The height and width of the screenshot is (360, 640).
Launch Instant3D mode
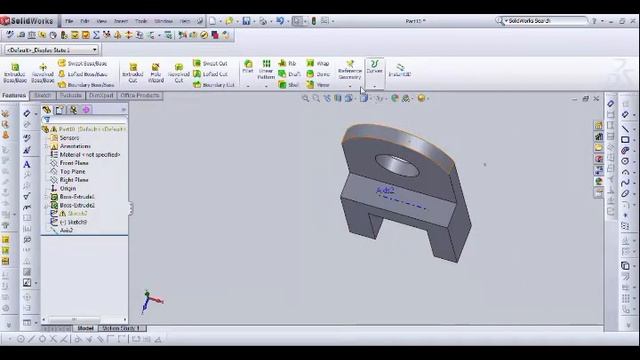400,70
